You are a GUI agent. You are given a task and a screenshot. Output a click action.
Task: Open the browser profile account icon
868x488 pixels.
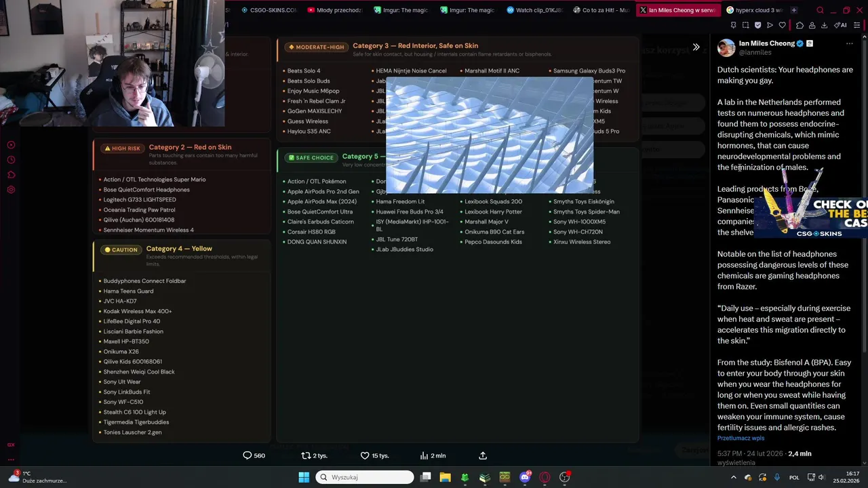coord(812,25)
